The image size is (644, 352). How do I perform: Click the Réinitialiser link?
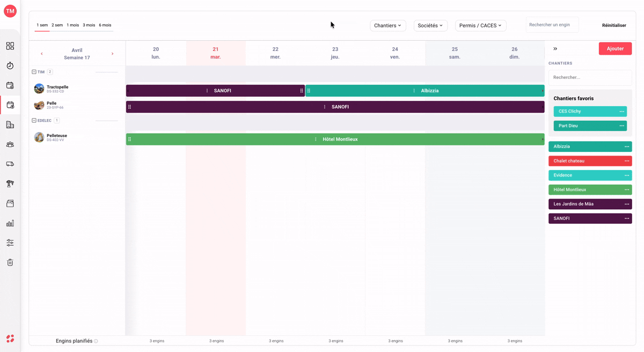tap(614, 25)
